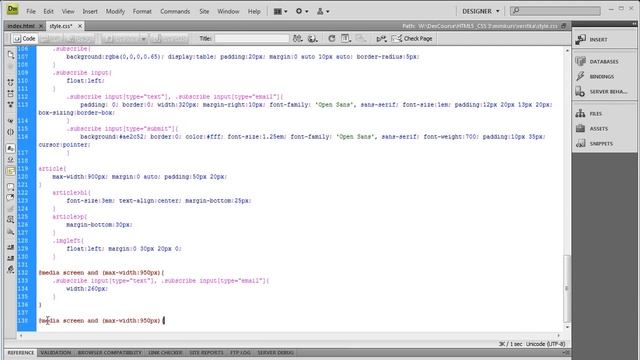Open the DATABASES panel
This screenshot has height=360, width=640.
[604, 62]
